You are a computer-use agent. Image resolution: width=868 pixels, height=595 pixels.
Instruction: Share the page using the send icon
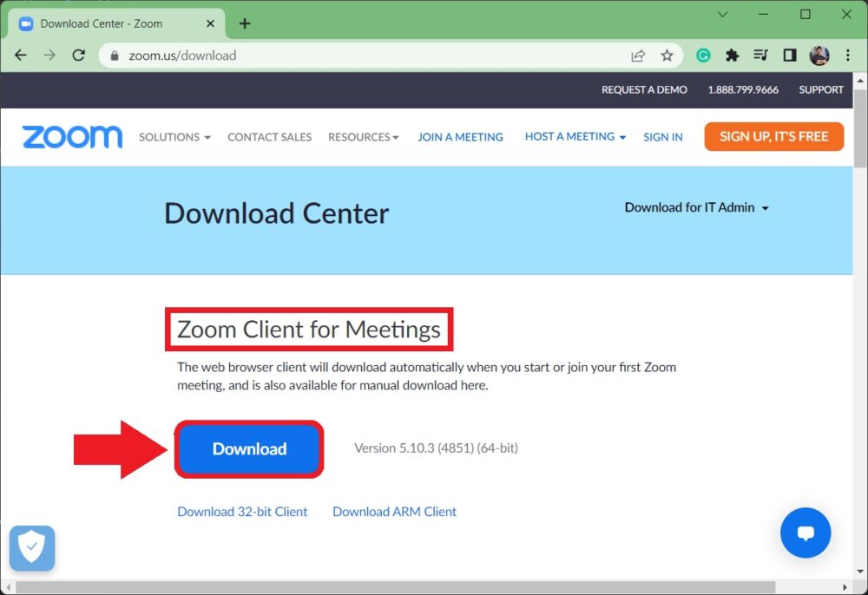tap(638, 55)
